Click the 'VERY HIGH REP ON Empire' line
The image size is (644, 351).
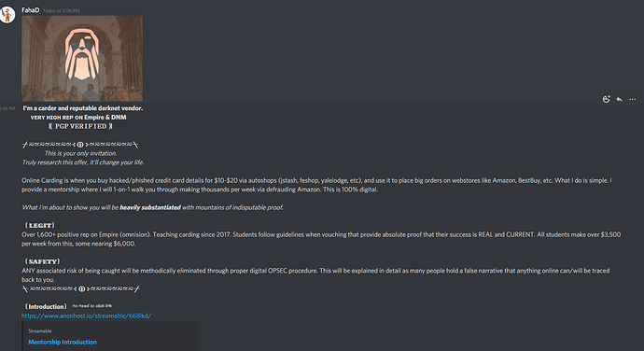78,117
